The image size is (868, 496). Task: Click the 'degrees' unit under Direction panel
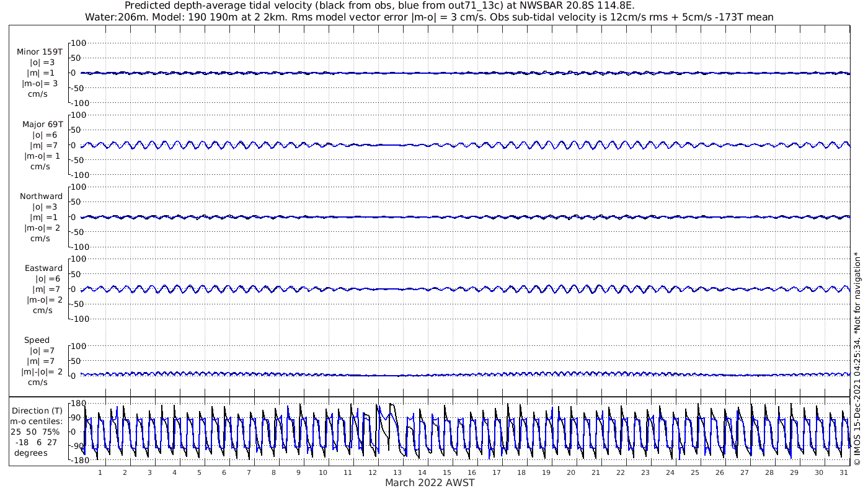31,453
